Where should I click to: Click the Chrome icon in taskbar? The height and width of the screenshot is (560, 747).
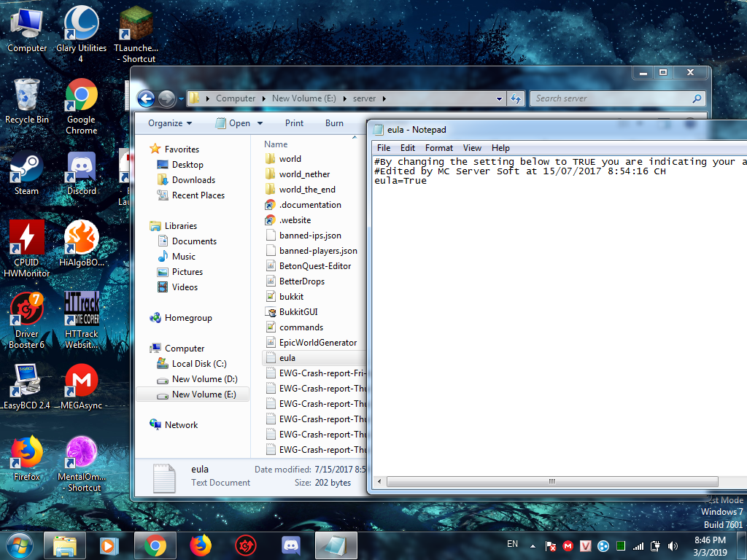tap(155, 545)
